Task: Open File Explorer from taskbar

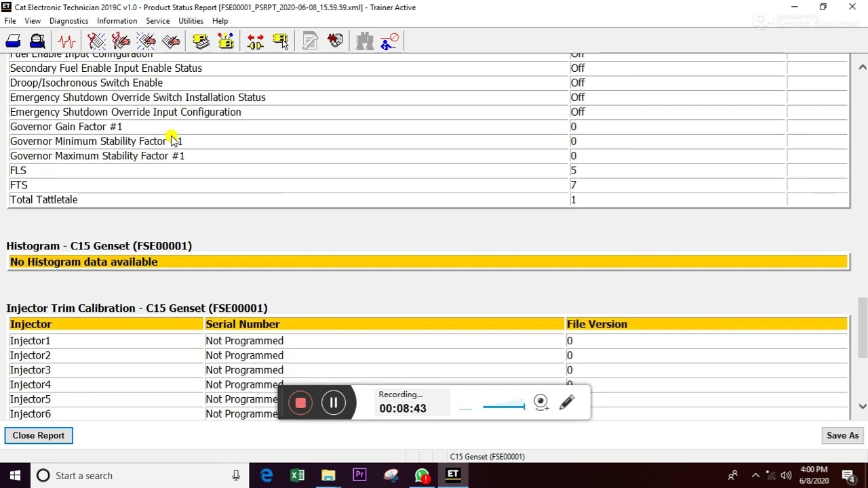Action: pyautogui.click(x=328, y=476)
